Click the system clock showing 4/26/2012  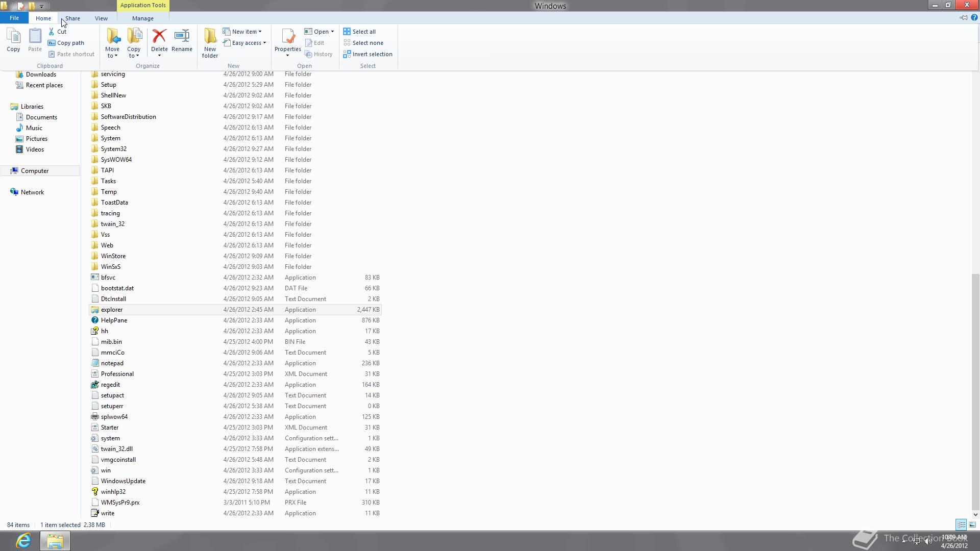[x=954, y=541]
